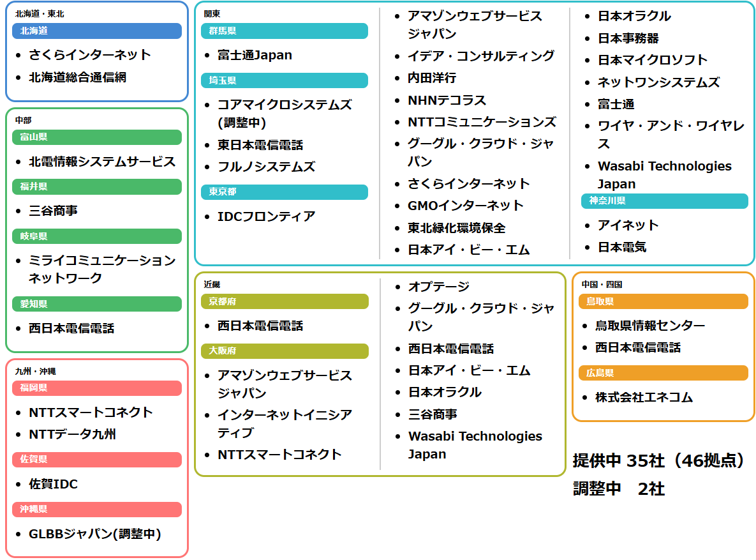Select NTTスマートコネクト under 福岡県

click(x=91, y=412)
